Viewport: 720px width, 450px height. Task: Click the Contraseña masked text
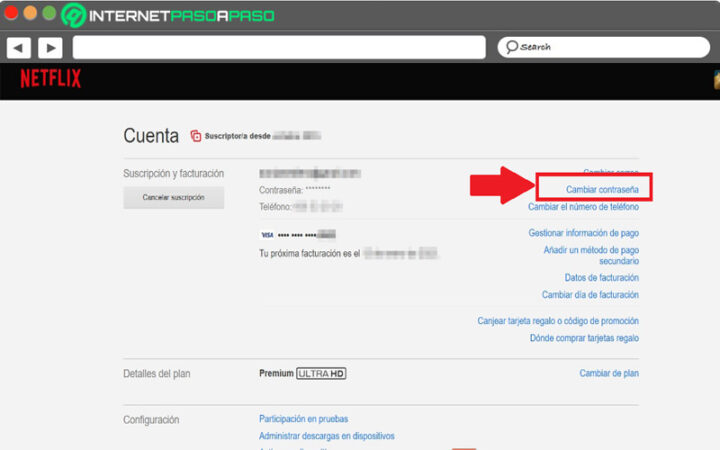coord(294,190)
